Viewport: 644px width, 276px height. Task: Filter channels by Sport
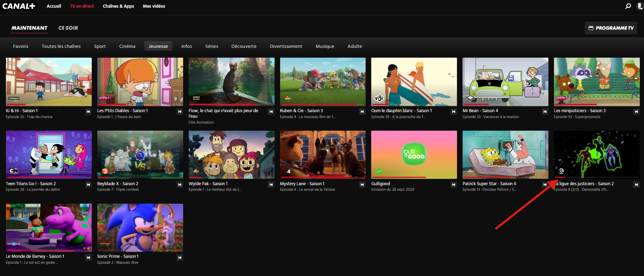[x=100, y=46]
